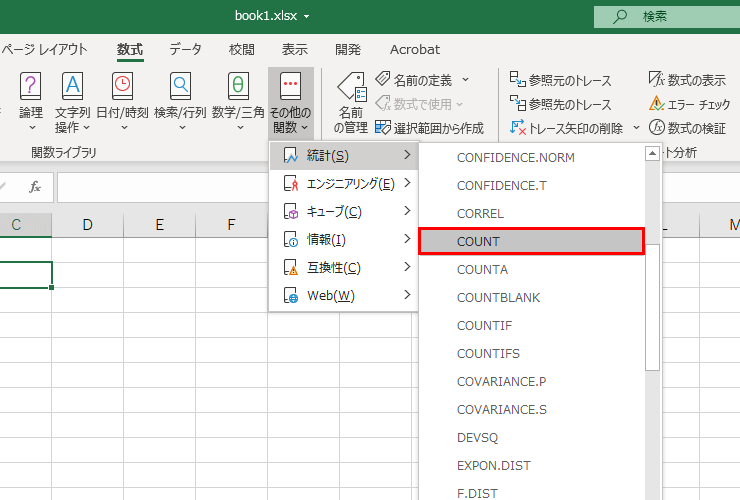Select column E header
Image resolution: width=740 pixels, height=500 pixels.
point(160,225)
